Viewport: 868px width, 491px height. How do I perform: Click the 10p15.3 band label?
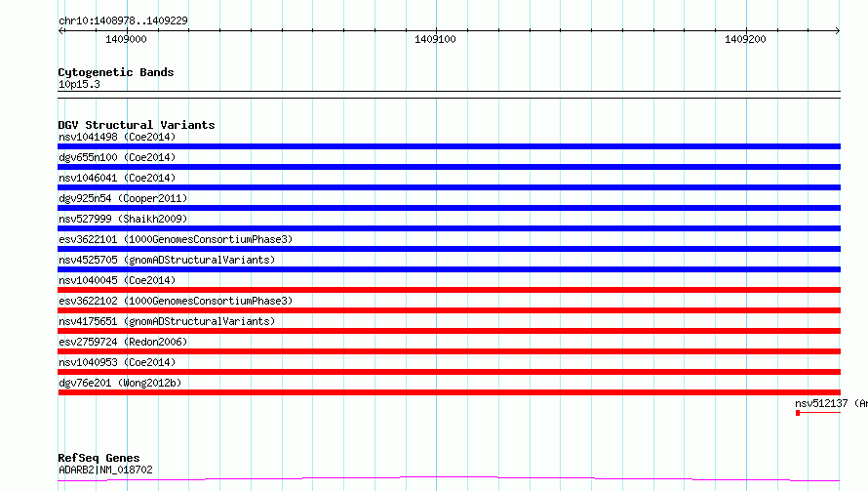[x=79, y=84]
